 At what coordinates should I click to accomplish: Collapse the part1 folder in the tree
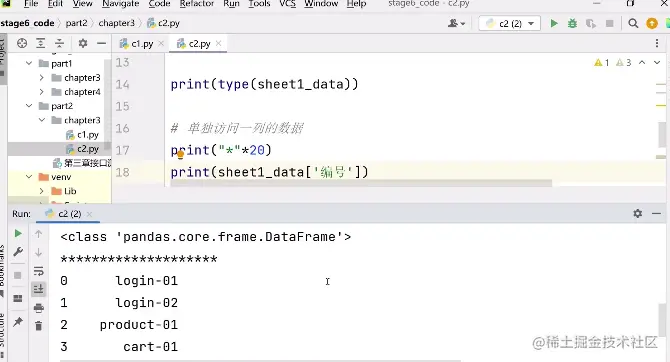pos(29,63)
